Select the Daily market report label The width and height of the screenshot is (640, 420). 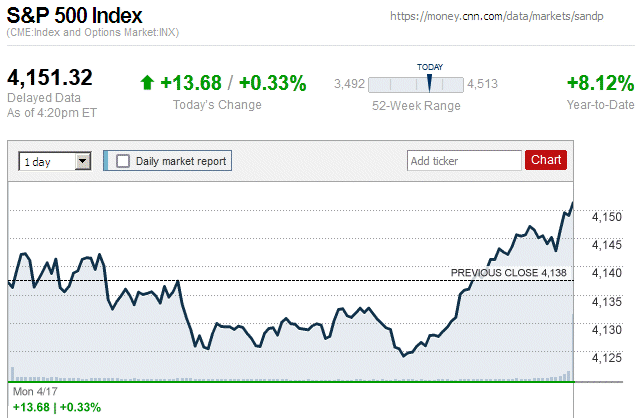pyautogui.click(x=181, y=161)
